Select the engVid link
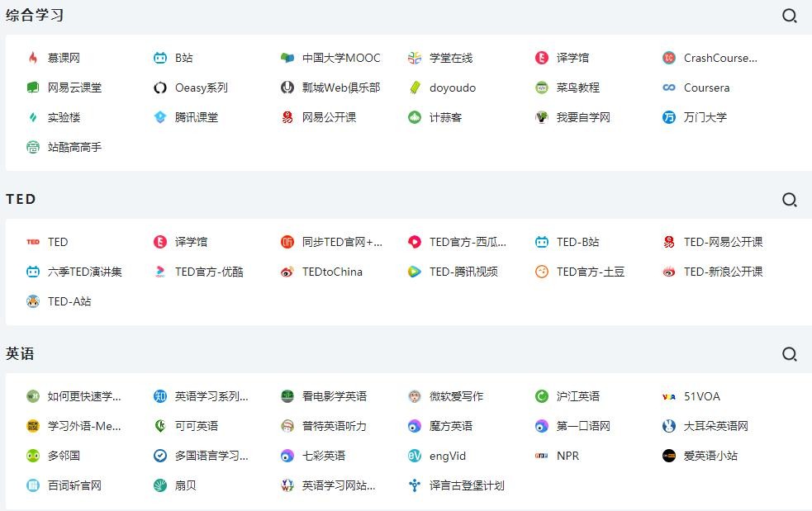 [447, 456]
